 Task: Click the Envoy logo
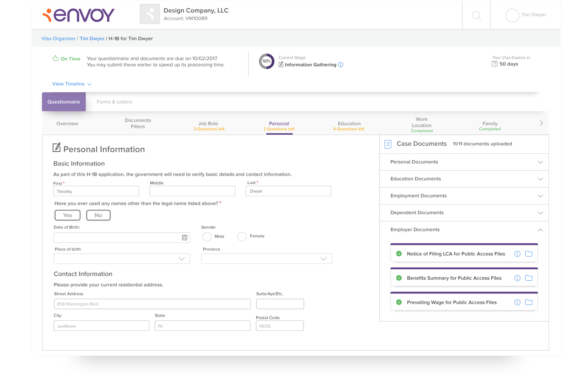point(78,15)
